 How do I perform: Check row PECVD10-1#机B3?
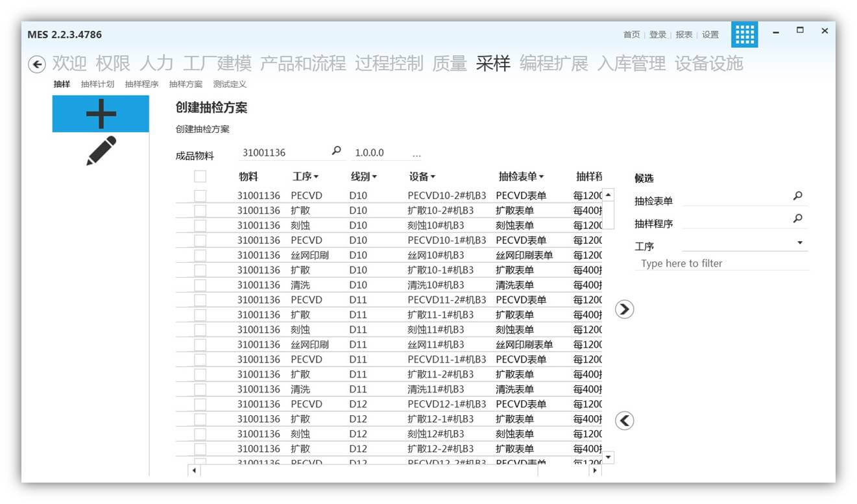click(200, 240)
